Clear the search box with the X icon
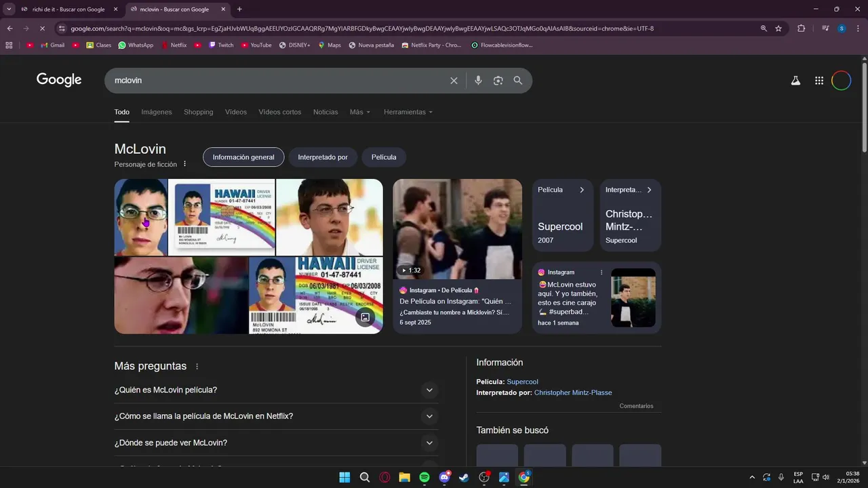The image size is (868, 488). [x=454, y=81]
